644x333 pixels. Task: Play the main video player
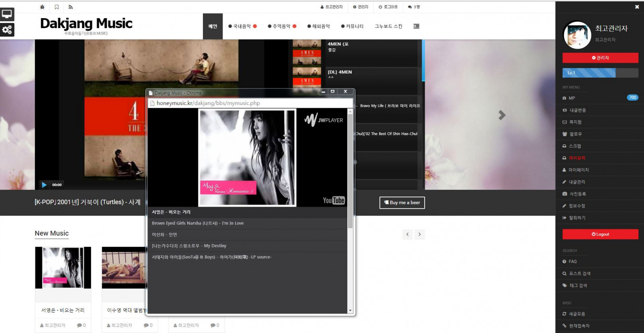(x=44, y=185)
